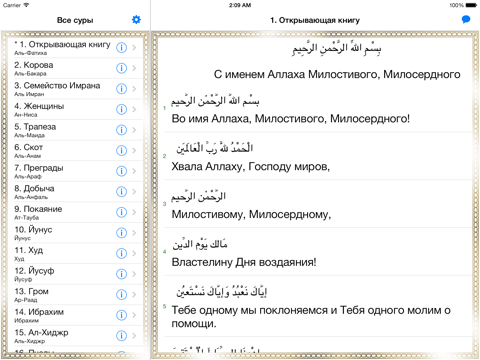
Task: Tap the '1. Открывающая книгу' page title
Action: (x=315, y=20)
